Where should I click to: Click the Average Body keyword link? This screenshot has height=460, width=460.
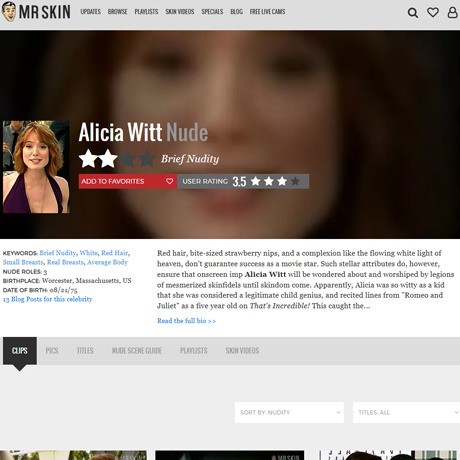coord(107,262)
